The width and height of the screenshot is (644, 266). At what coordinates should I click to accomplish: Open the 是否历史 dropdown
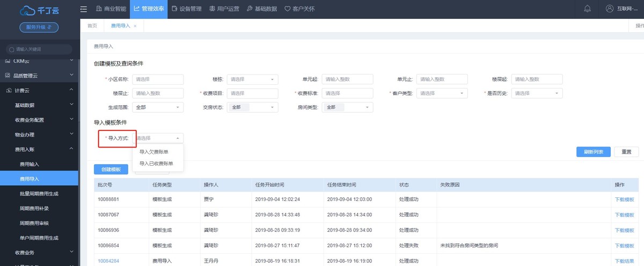537,93
